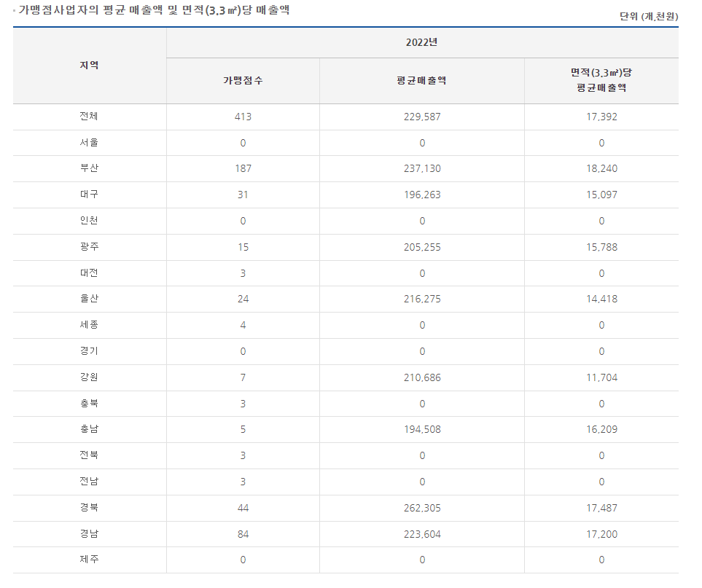The image size is (702, 588).
Task: Click the 가맹점수 column header
Action: 243,81
